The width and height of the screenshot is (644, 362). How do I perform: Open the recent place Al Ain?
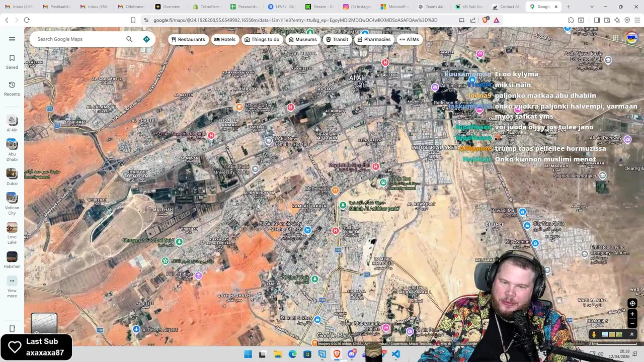pyautogui.click(x=12, y=124)
